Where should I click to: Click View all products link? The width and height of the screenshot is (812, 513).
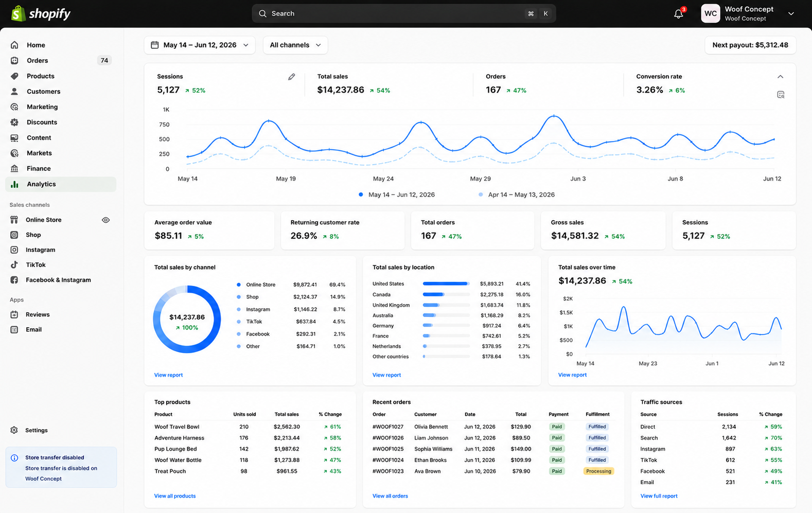175,496
